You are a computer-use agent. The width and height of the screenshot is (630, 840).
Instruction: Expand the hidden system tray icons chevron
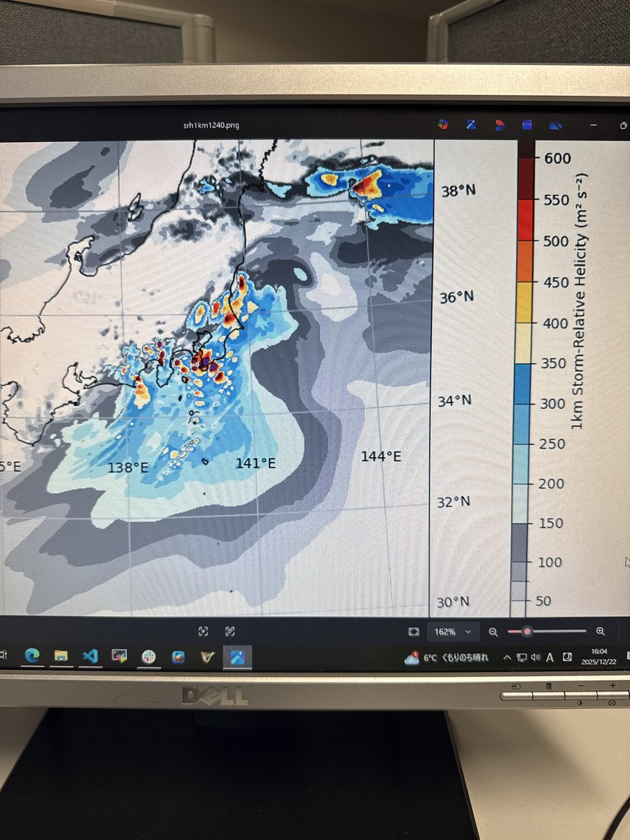click(x=507, y=658)
